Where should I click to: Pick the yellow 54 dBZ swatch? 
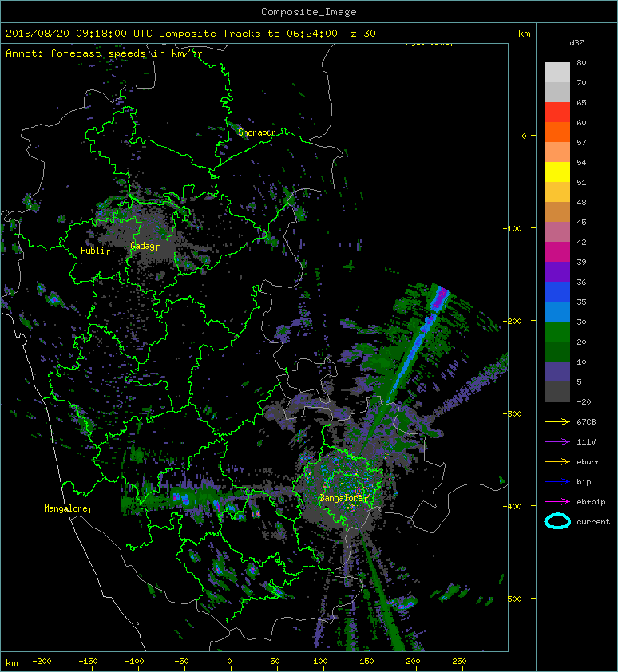557,172
